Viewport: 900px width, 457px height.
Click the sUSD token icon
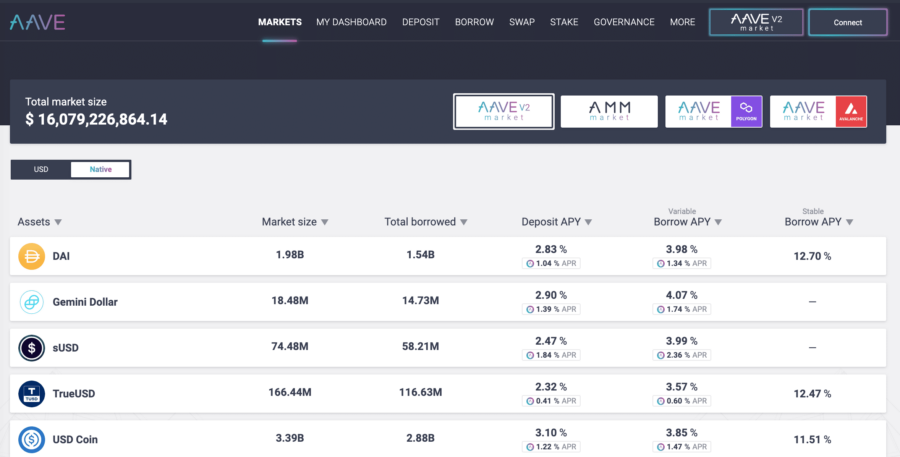[32, 347]
